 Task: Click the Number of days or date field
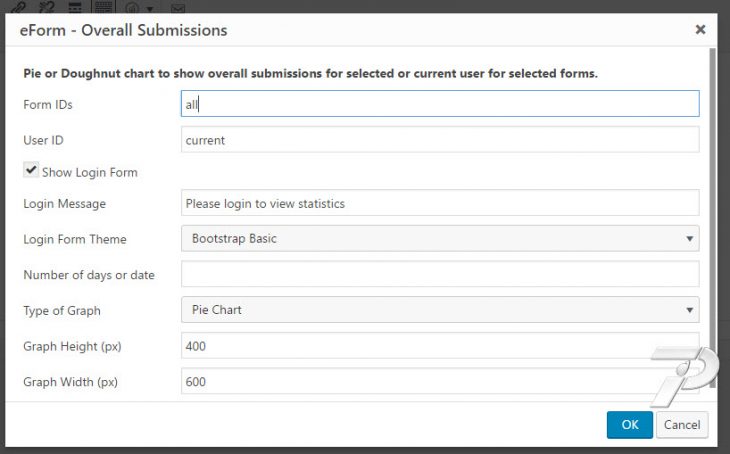point(440,274)
